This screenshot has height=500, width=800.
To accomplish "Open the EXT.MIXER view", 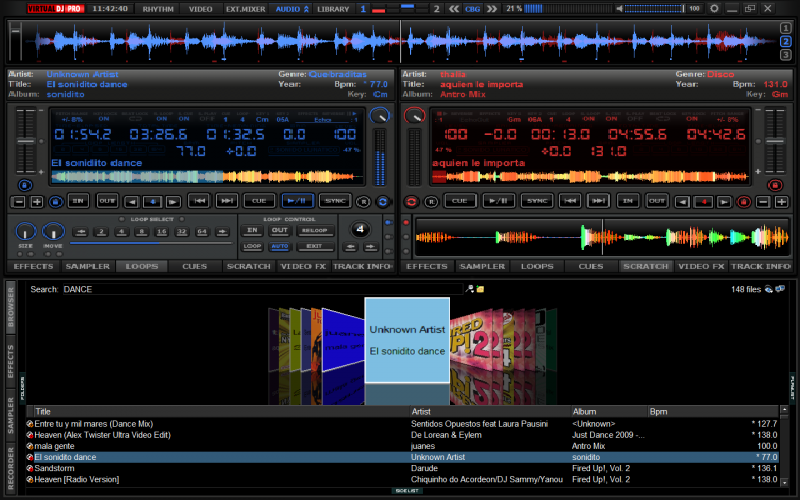I will [x=245, y=9].
